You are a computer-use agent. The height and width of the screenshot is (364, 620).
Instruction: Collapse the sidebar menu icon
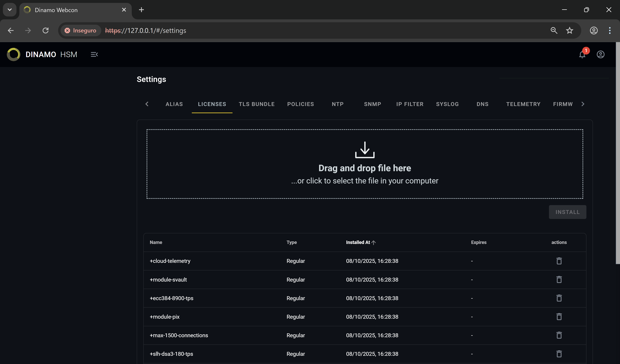pos(94,54)
